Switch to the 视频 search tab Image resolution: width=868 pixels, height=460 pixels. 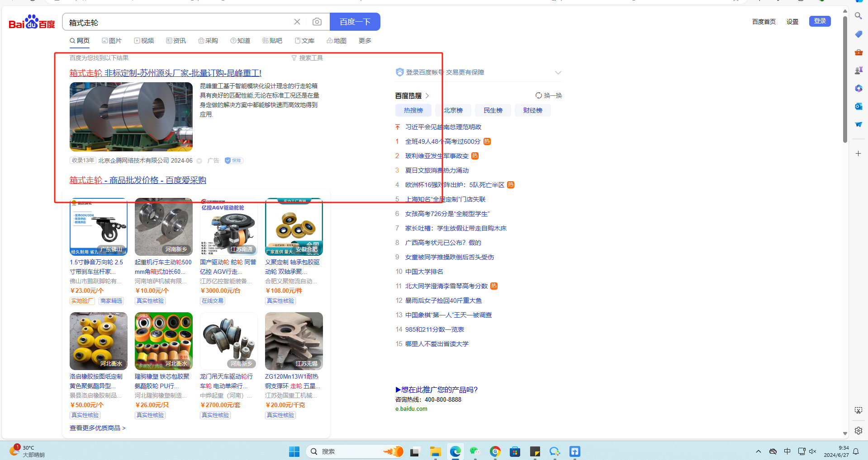(x=144, y=41)
